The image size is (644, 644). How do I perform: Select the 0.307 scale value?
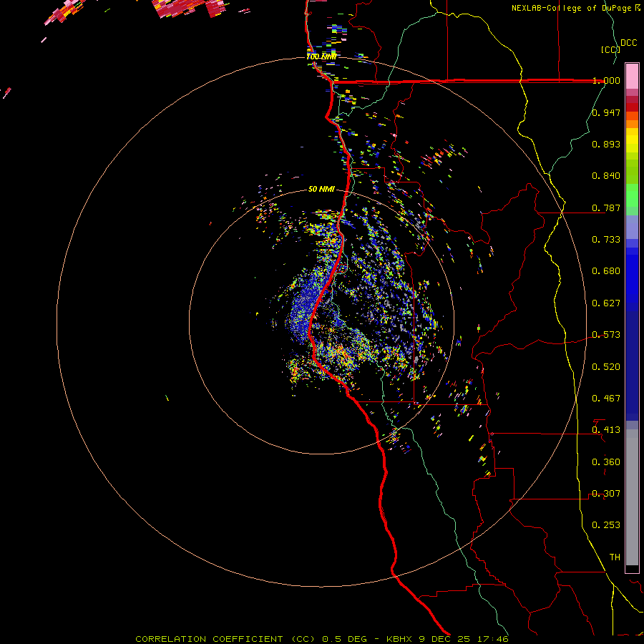606,494
